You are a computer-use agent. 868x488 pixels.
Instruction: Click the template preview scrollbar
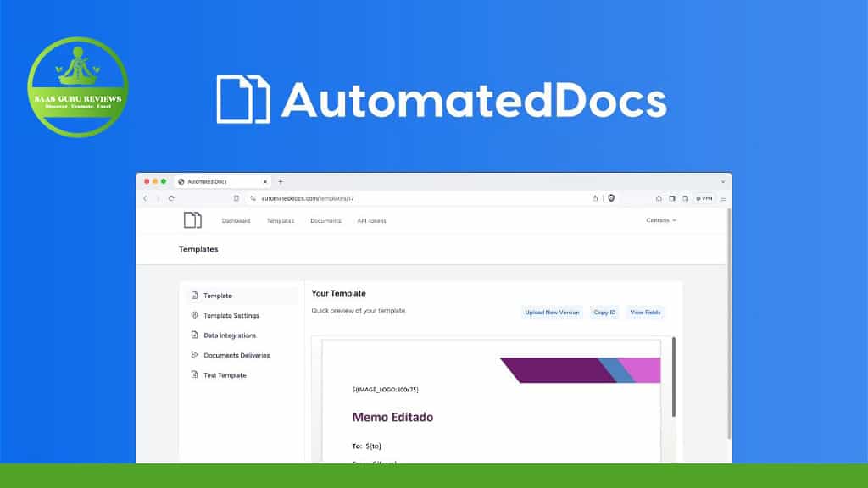click(674, 377)
